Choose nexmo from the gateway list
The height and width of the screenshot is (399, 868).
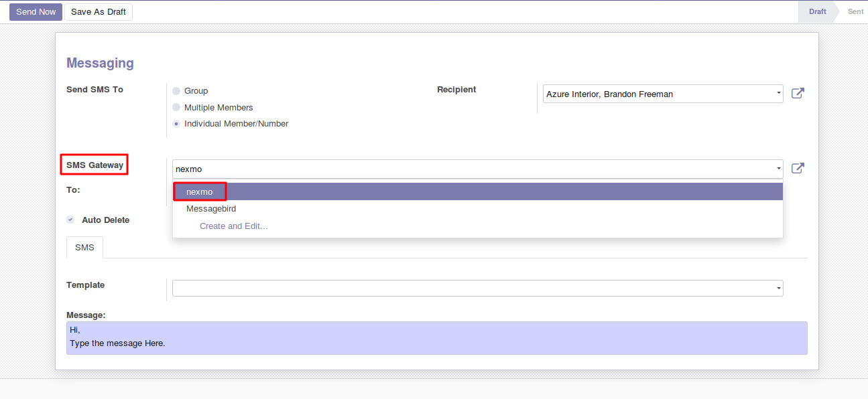coord(200,192)
